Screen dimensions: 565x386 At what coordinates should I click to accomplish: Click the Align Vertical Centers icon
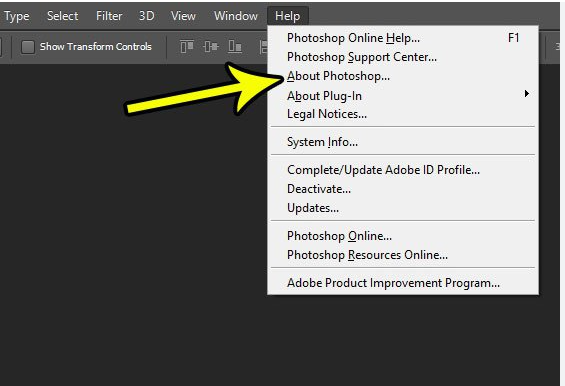click(x=211, y=46)
